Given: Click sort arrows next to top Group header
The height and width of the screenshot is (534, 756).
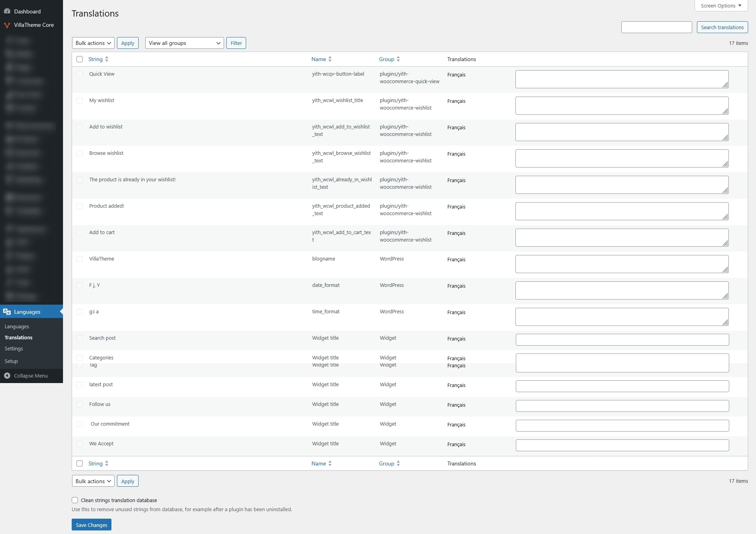Looking at the screenshot, I should (x=398, y=59).
